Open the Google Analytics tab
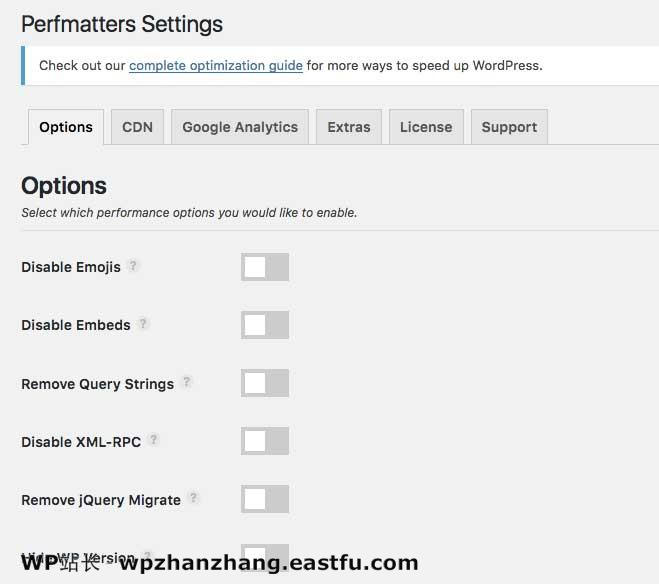The image size is (659, 584). point(240,127)
